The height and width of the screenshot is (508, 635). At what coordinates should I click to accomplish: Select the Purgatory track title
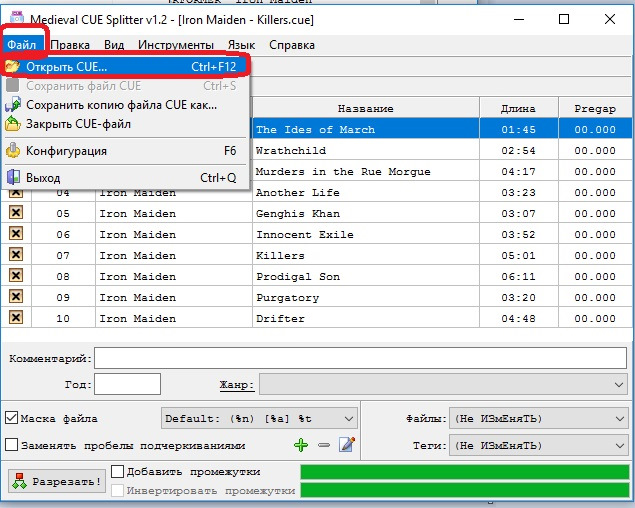click(x=288, y=298)
